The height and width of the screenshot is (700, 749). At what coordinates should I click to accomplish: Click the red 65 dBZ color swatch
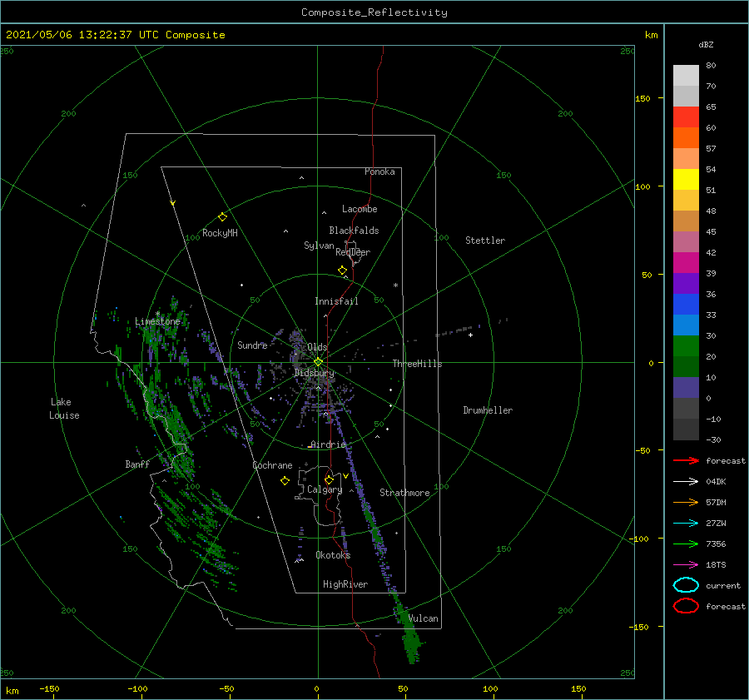coord(686,117)
